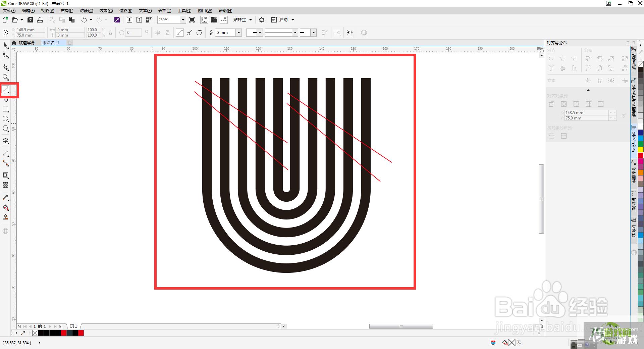Select the Freehand line tool
The height and width of the screenshot is (349, 644).
click(x=6, y=89)
